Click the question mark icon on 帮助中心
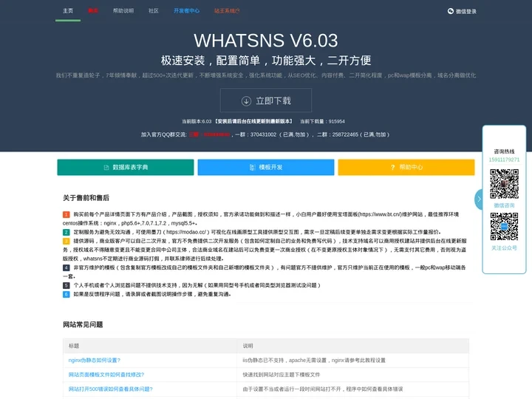 point(392,167)
